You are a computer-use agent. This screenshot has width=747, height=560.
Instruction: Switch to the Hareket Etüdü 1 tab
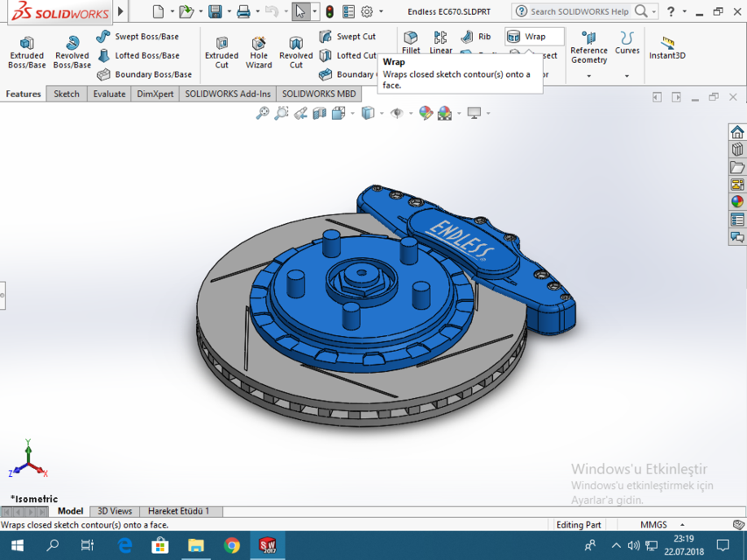pyautogui.click(x=181, y=511)
